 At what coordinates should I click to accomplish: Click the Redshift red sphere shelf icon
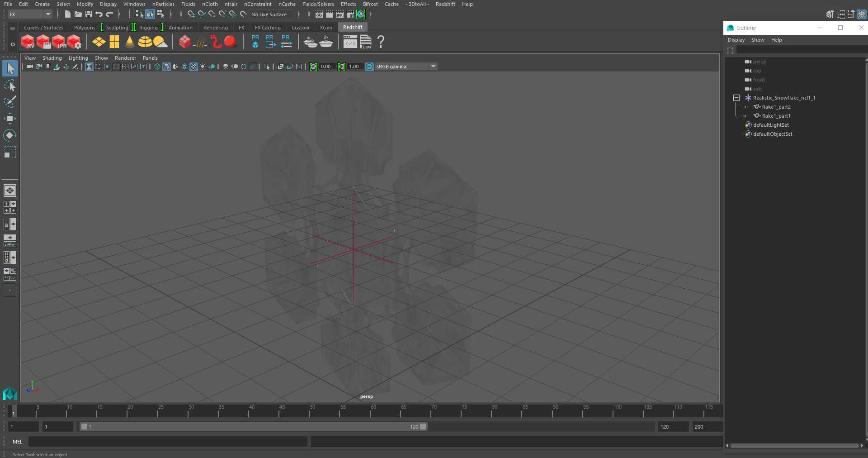231,42
